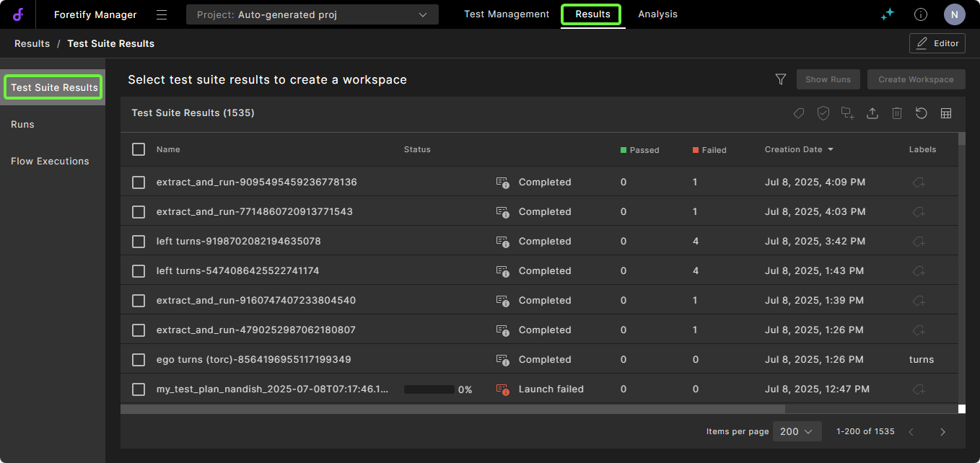Click the Editor button
The width and height of the screenshot is (980, 463).
(937, 43)
